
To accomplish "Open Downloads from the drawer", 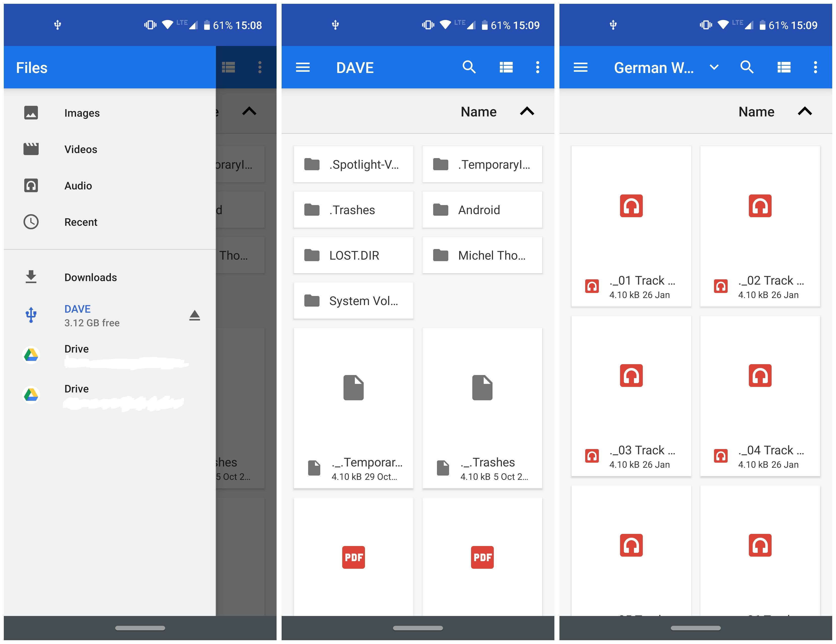I will 90,277.
